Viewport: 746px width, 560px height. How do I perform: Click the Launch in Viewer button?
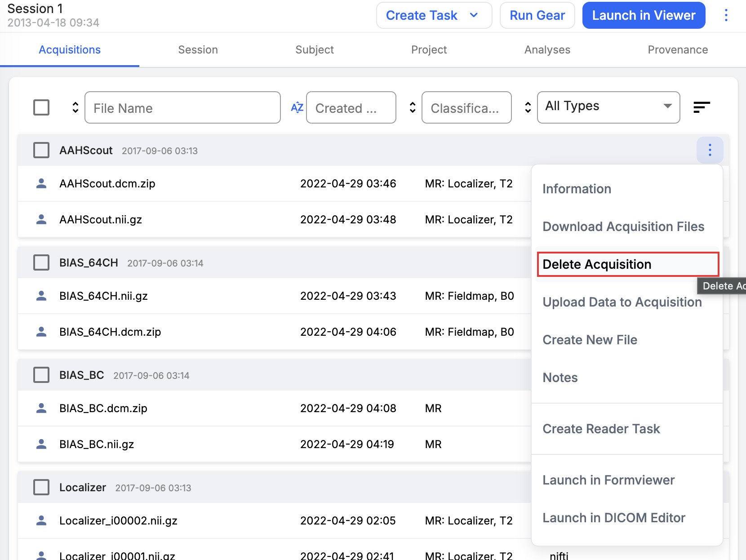pos(644,15)
